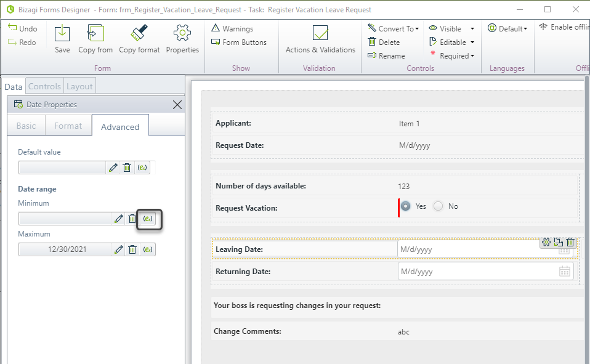Click the Undo button
The width and height of the screenshot is (590, 364).
[23, 28]
